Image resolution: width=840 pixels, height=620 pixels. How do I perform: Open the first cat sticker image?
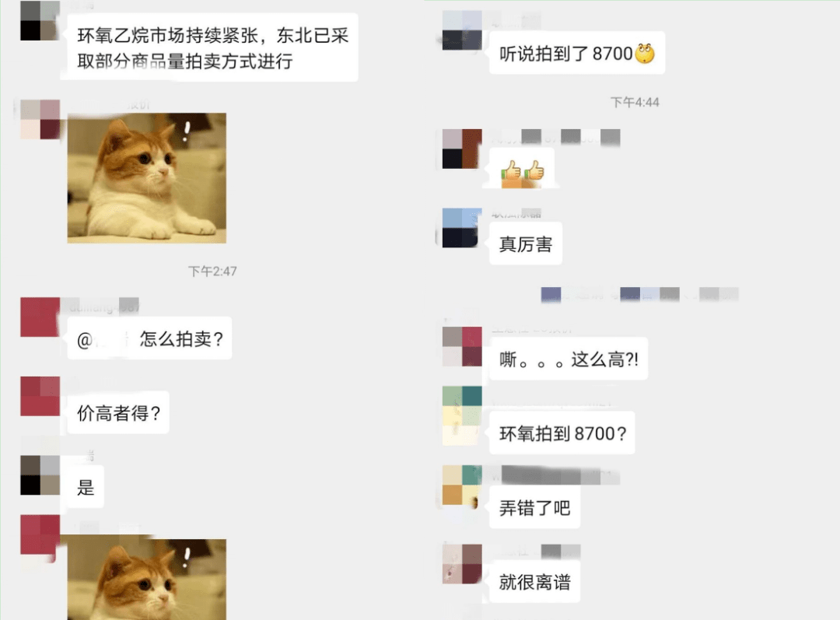(147, 178)
